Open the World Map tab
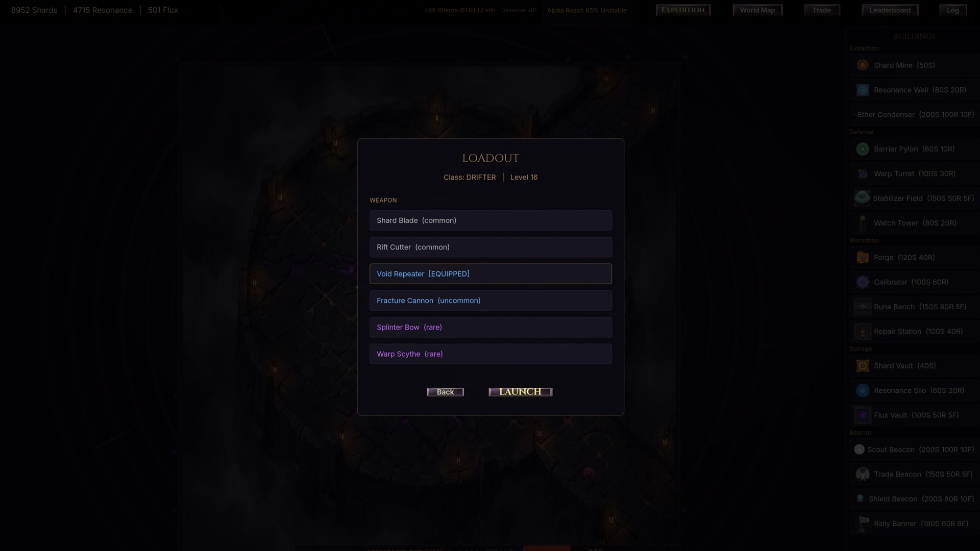 point(757,10)
